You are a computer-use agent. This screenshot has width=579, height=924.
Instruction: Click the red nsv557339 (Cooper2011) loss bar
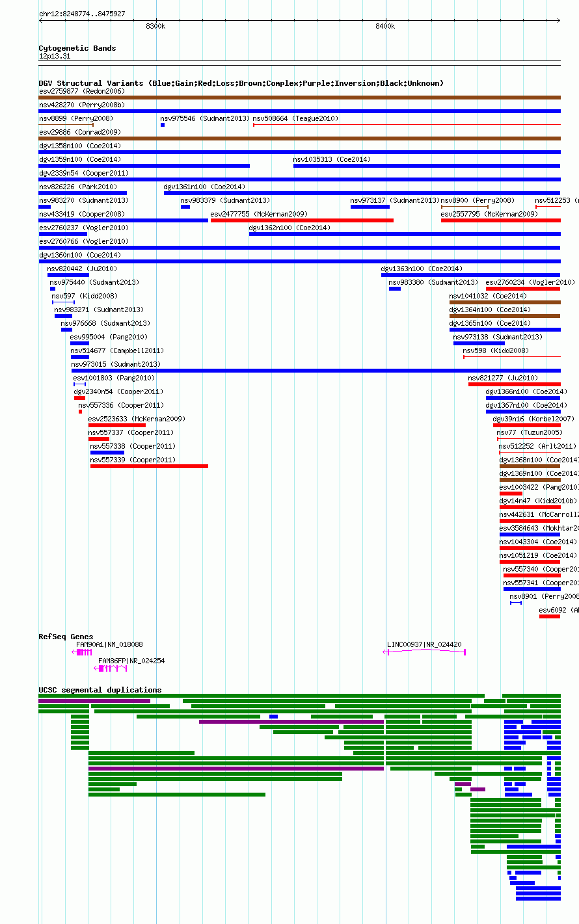tap(149, 466)
